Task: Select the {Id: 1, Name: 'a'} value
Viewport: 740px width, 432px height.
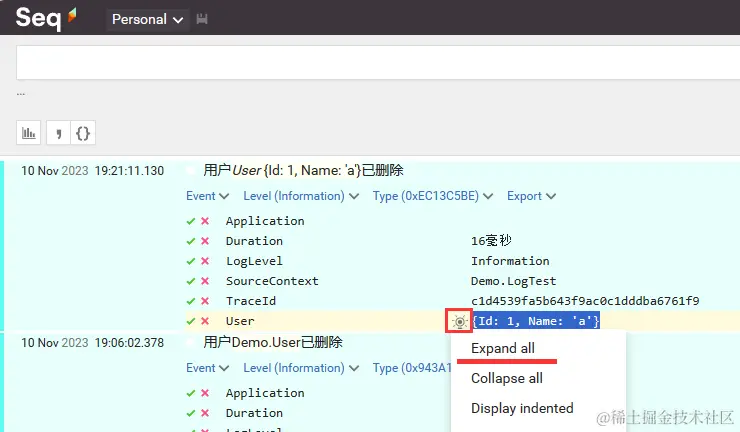Action: 536,322
